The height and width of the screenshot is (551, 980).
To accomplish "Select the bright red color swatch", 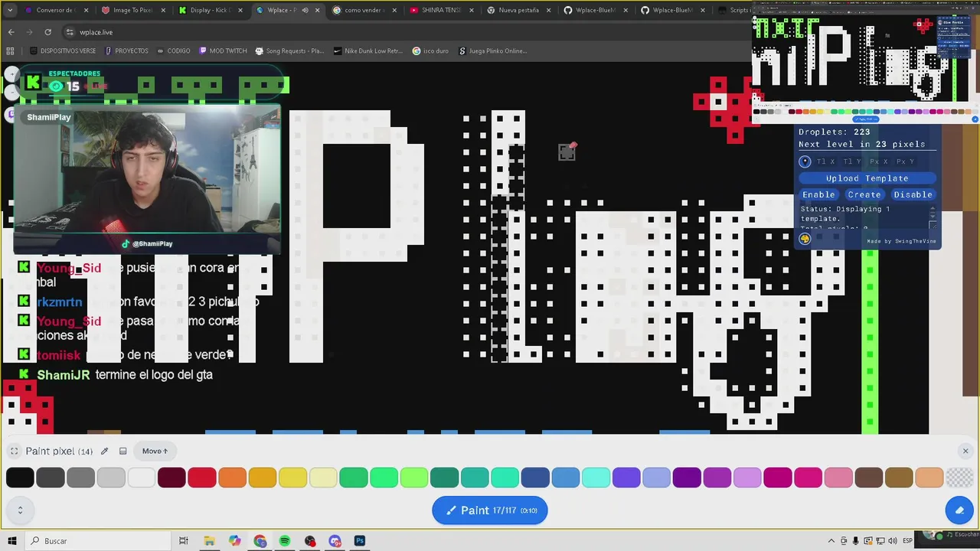I will click(x=202, y=478).
